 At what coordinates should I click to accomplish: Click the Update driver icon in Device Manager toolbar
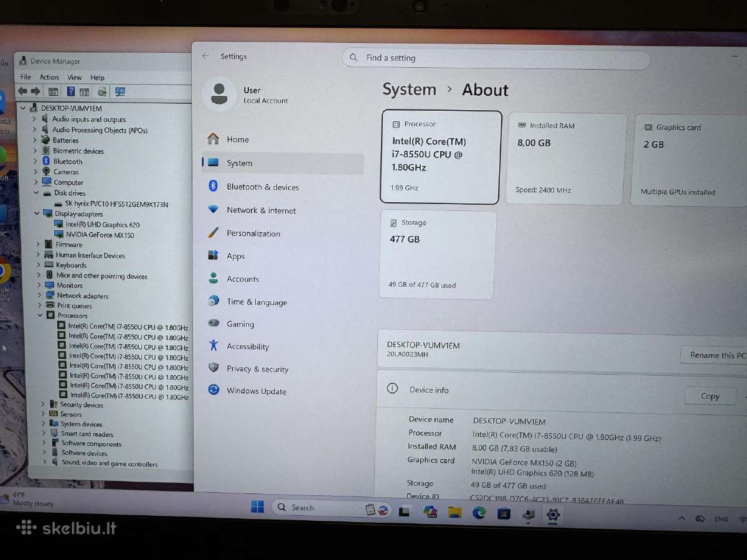coord(101,92)
